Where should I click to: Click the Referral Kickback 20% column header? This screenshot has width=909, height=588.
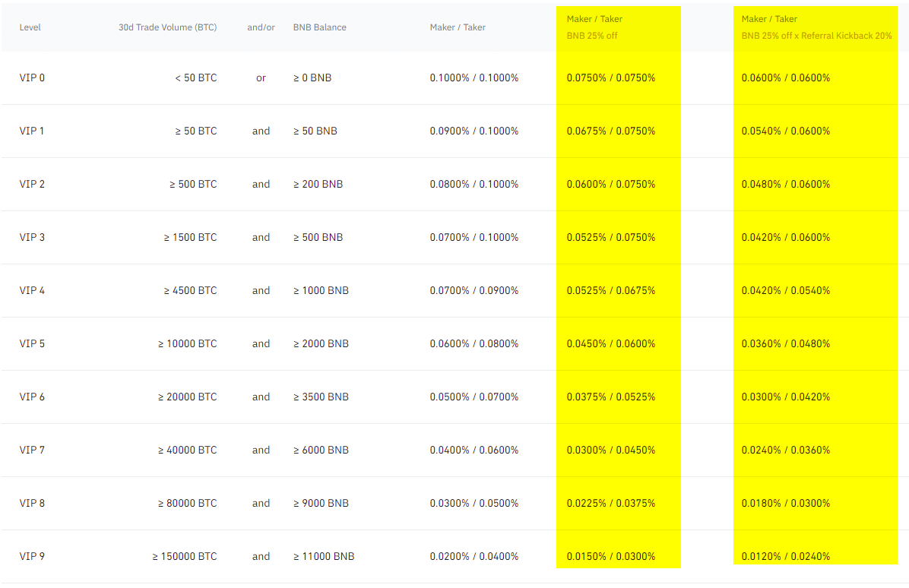coord(817,36)
